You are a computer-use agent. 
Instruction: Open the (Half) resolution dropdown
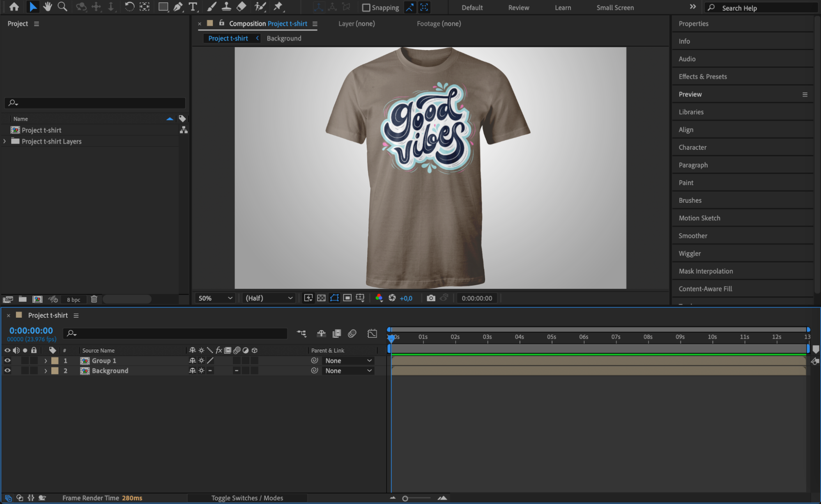pos(269,298)
